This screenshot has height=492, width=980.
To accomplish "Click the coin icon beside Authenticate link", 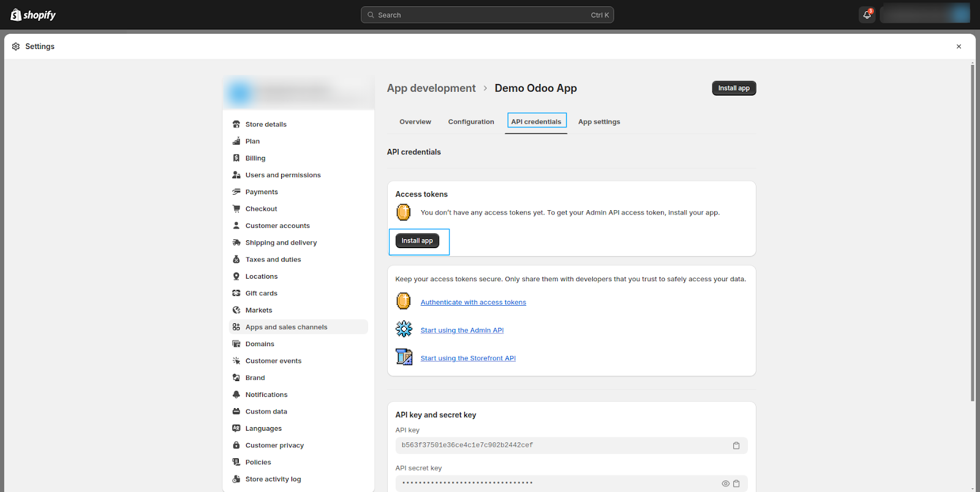I will click(404, 301).
